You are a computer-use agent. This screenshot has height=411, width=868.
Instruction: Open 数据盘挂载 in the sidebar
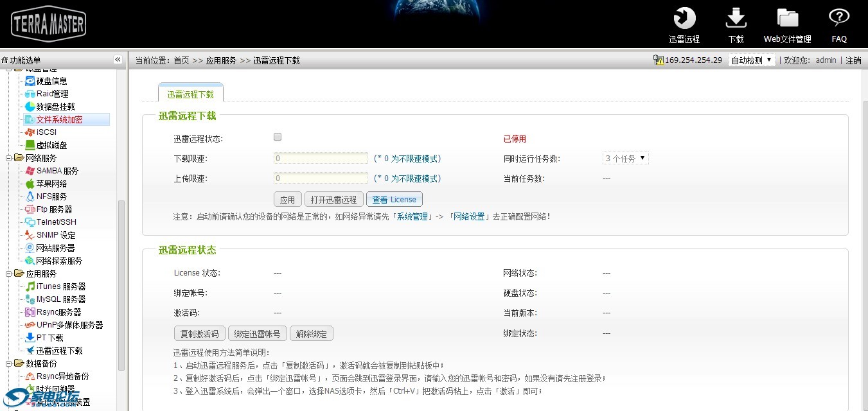pos(55,107)
